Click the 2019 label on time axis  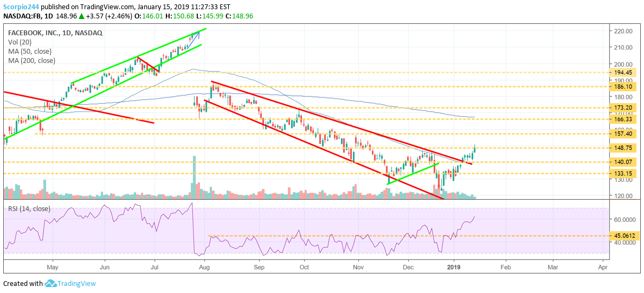[x=454, y=266]
